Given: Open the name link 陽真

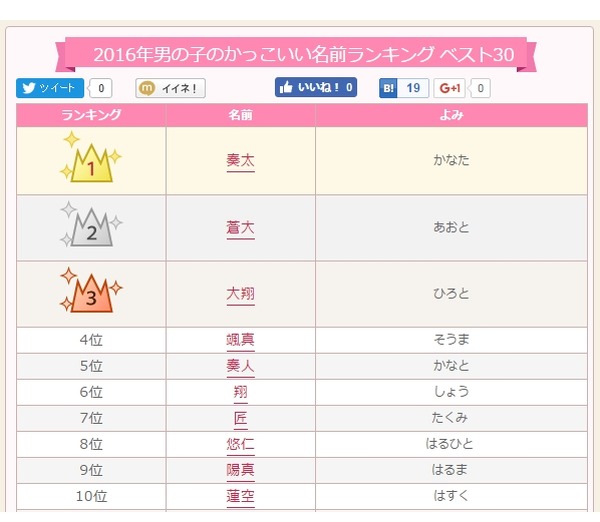Looking at the screenshot, I should [241, 469].
